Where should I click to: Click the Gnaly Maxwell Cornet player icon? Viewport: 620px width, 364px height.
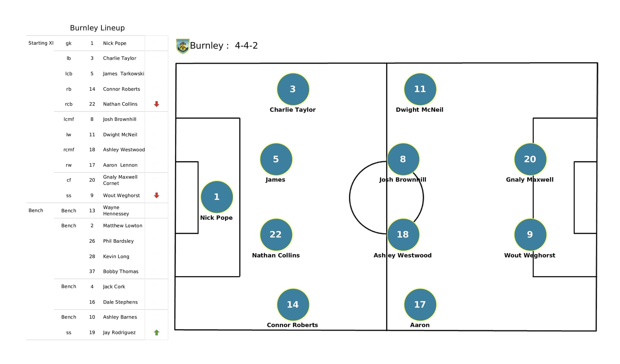pyautogui.click(x=530, y=160)
